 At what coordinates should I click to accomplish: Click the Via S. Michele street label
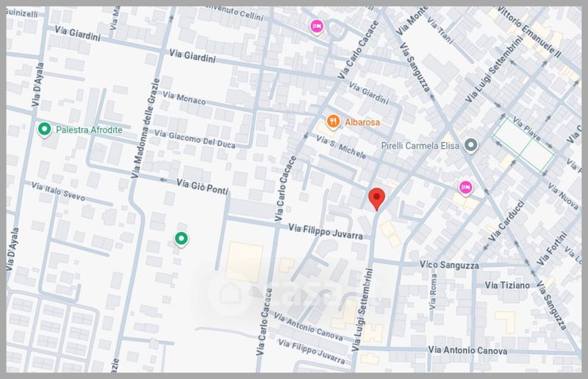click(341, 144)
